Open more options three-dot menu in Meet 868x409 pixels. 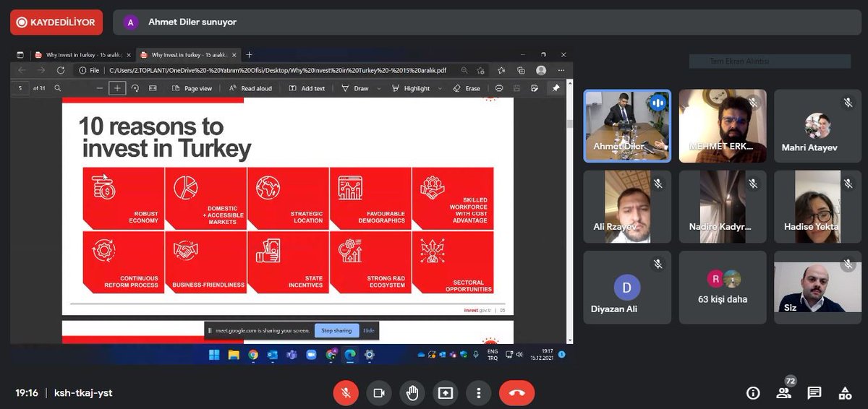pos(478,392)
